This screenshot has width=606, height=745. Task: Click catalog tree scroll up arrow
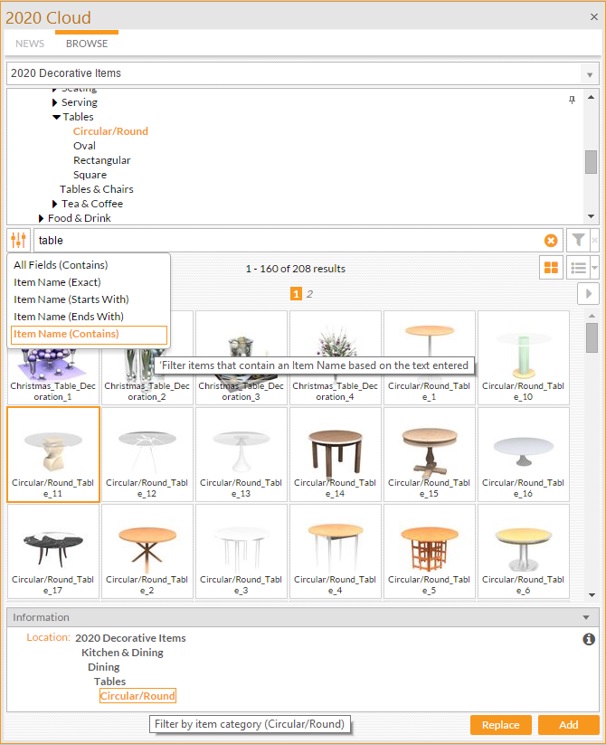[591, 97]
